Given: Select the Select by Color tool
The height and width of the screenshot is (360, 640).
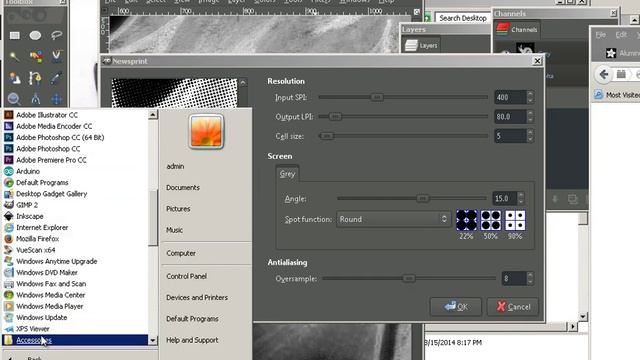Looking at the screenshot, I should point(36,56).
